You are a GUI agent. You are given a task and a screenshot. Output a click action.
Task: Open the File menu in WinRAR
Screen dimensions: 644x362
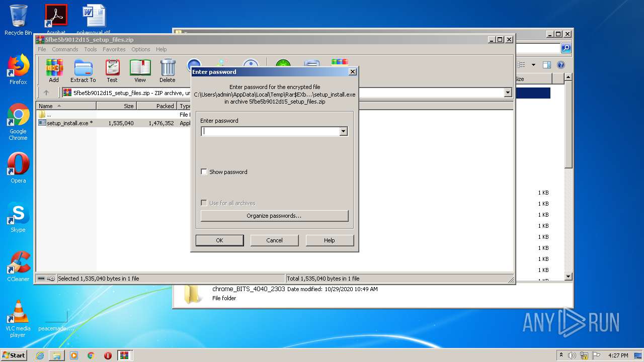click(x=42, y=49)
